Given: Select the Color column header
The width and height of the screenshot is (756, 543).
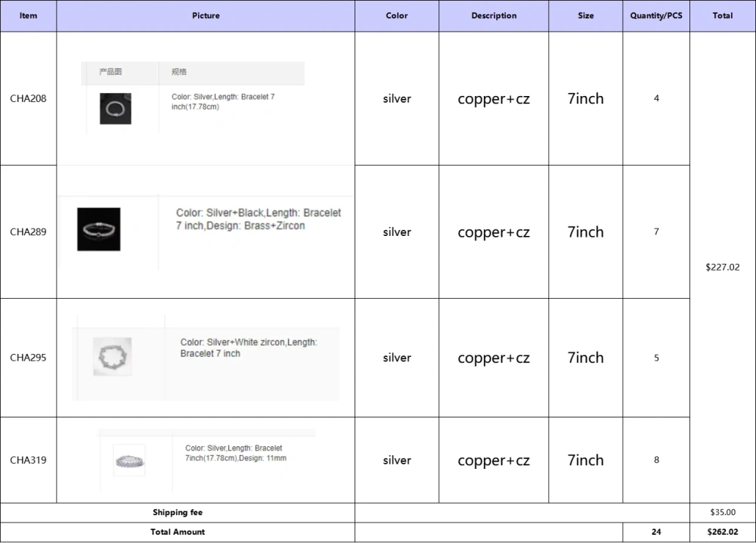Looking at the screenshot, I should (x=397, y=16).
